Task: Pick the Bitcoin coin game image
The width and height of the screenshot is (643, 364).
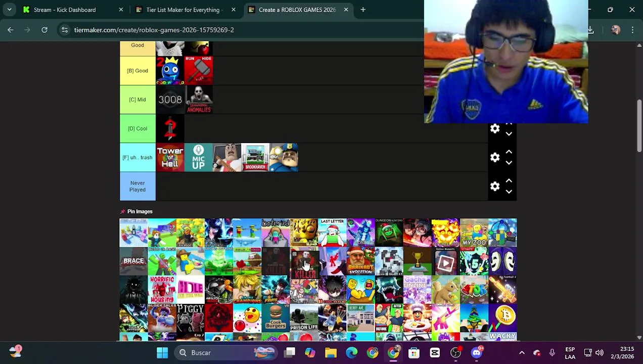Action: [x=502, y=317]
